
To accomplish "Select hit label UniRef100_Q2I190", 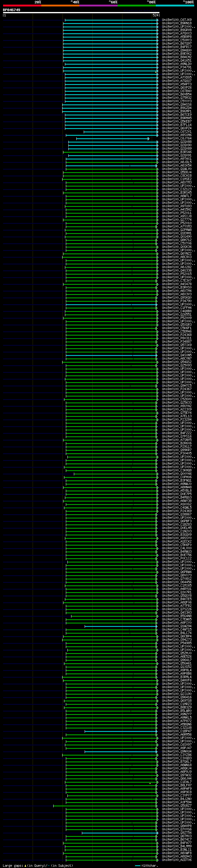I will coord(177,694).
